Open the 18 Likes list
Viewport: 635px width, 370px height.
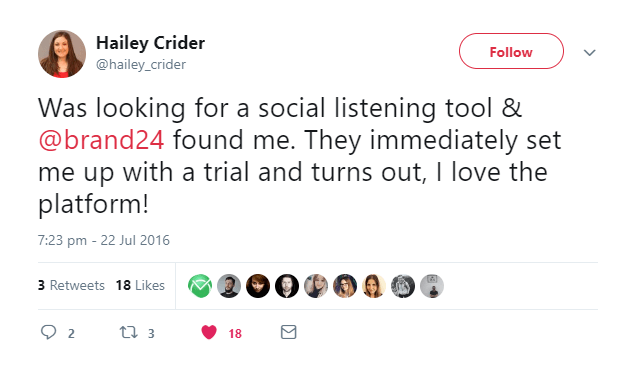[x=140, y=285]
